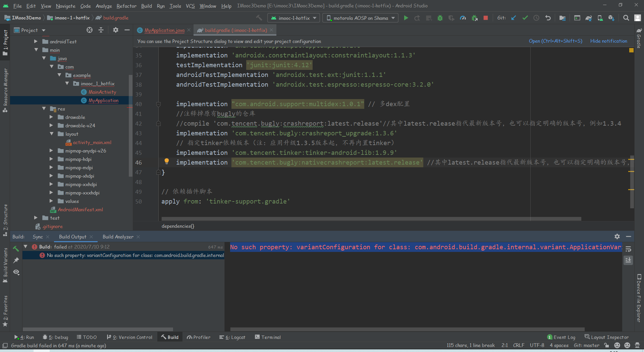Open the Layout Inspector button
The height and width of the screenshot is (352, 644).
pos(606,337)
